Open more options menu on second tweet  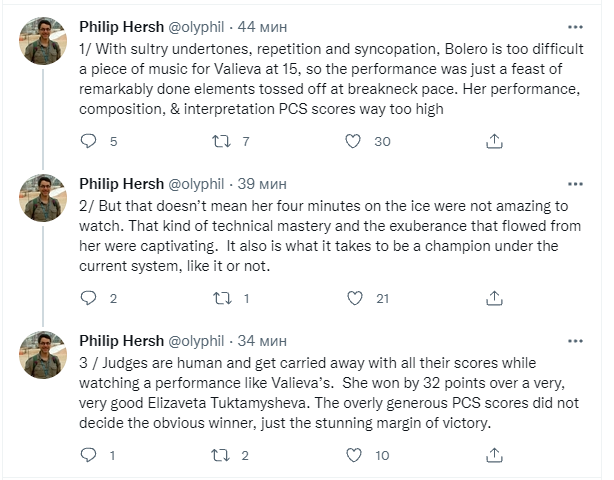pyautogui.click(x=575, y=182)
